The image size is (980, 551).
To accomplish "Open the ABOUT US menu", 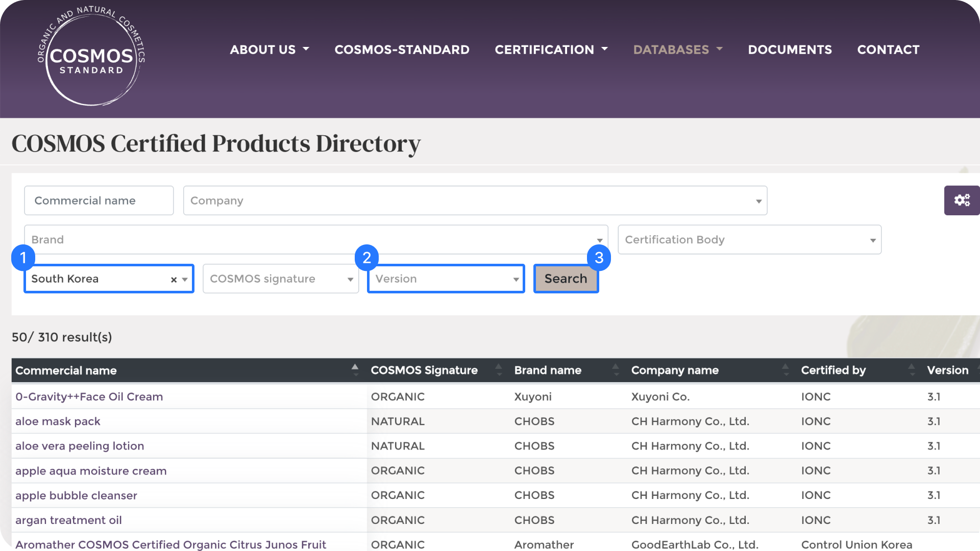I will point(269,49).
